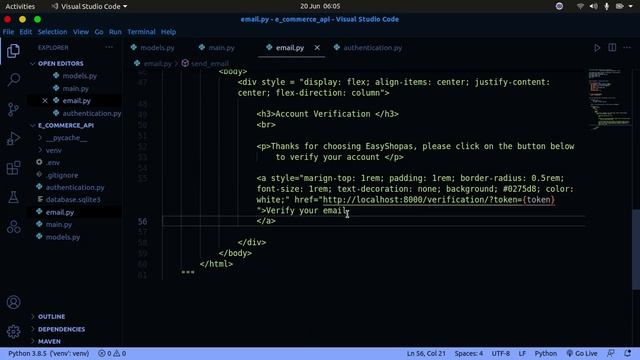Screen dimensions: 640x360
Task: Open the Selection menu
Action: (x=52, y=32)
